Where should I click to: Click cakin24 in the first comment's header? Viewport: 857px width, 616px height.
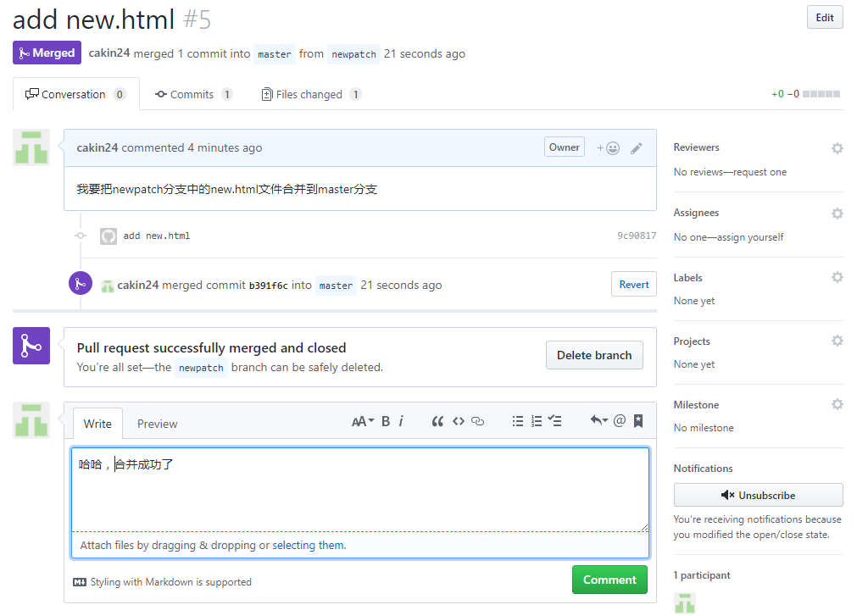click(97, 147)
